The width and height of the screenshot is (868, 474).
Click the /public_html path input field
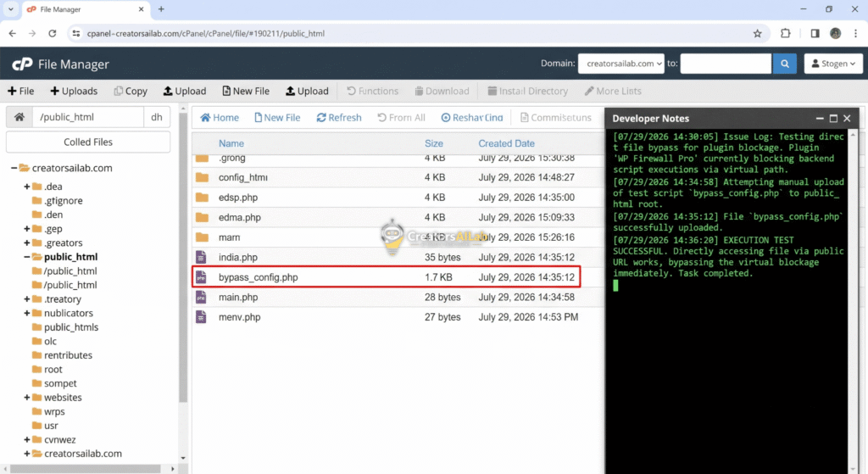tap(88, 117)
